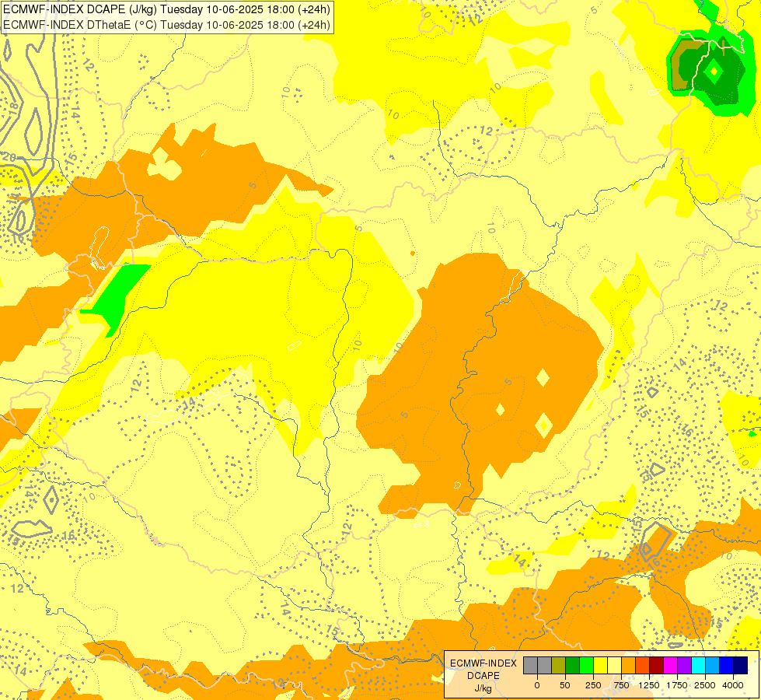
Task: Pick the dark red legend swatch
Action: coord(657,666)
